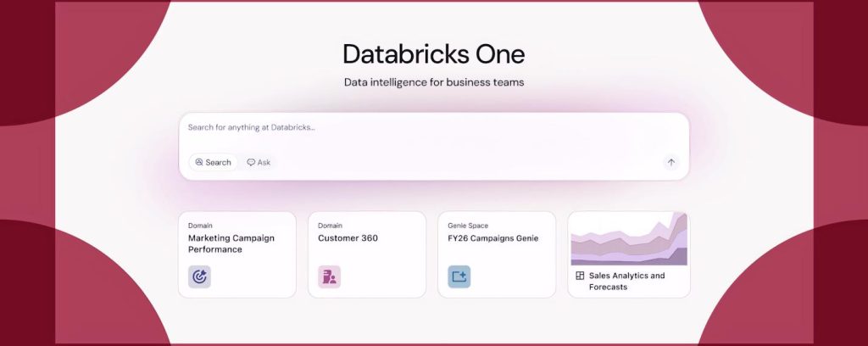Click the 'Genie Space' label

[x=468, y=226]
